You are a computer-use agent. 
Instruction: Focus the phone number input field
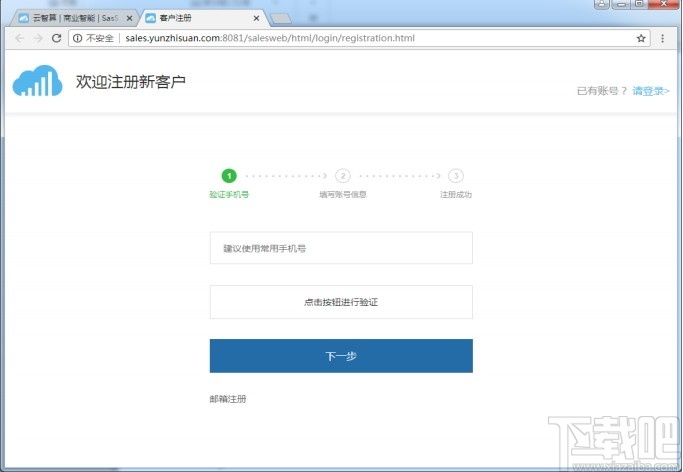341,248
